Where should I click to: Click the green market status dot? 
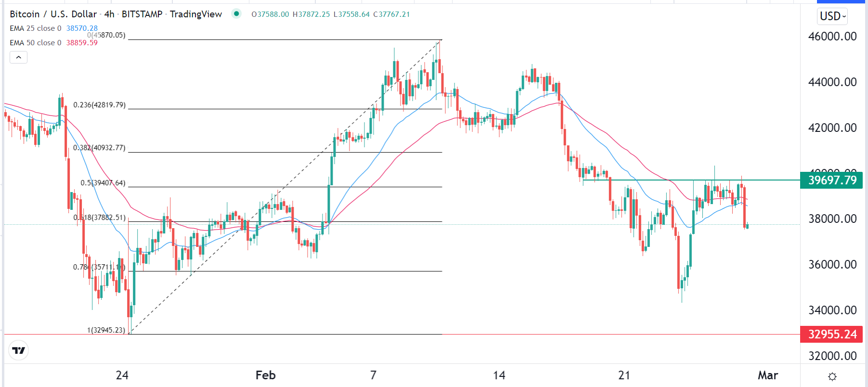[x=236, y=13]
